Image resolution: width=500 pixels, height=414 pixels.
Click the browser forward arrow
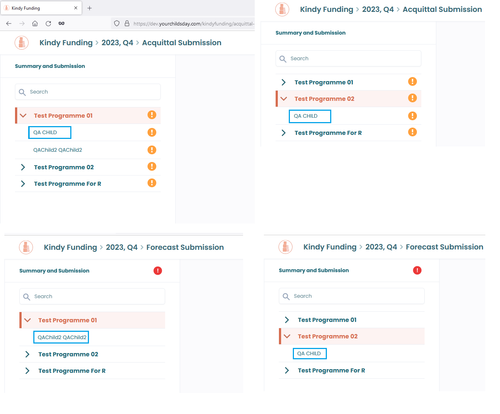point(22,23)
